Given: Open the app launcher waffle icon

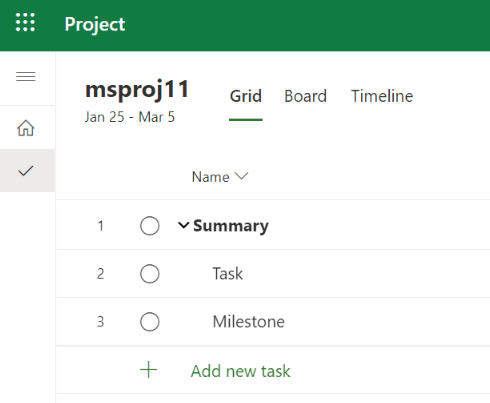Looking at the screenshot, I should point(25,22).
